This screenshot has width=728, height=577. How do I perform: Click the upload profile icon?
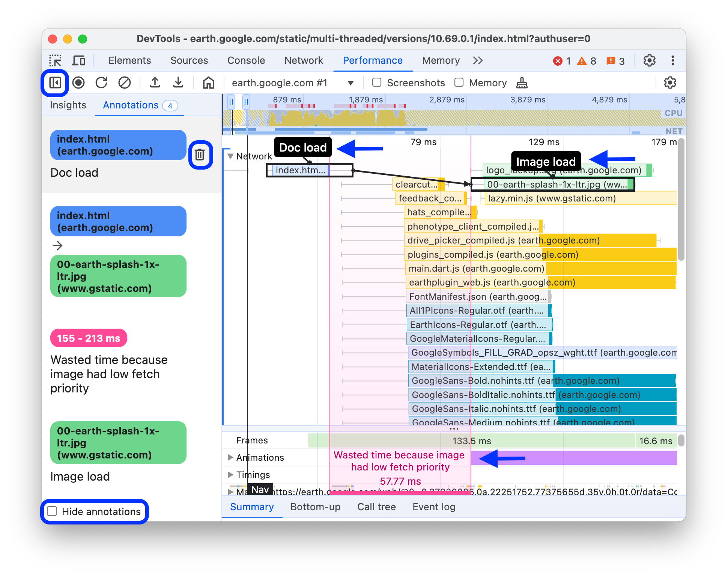click(155, 83)
